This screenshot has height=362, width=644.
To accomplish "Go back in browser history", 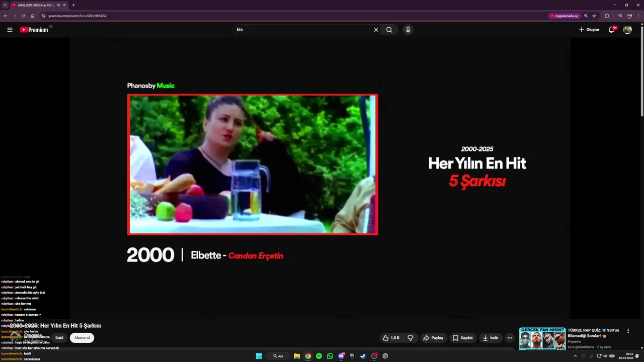I will point(6,16).
